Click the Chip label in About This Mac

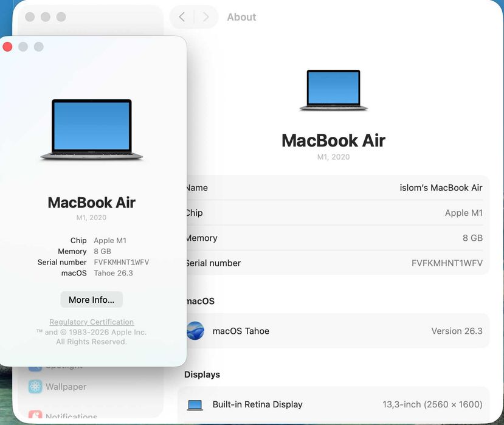pyautogui.click(x=78, y=241)
